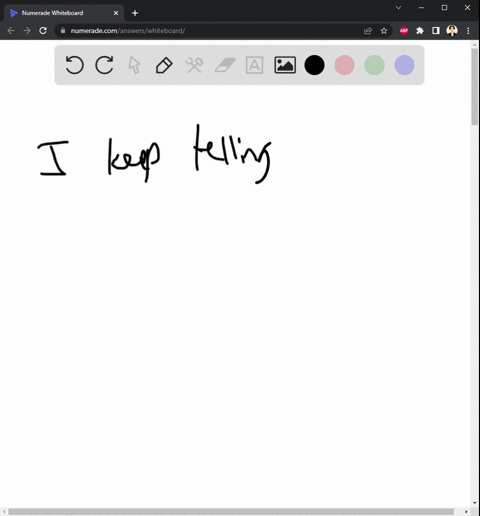The height and width of the screenshot is (516, 480).
Task: Undo the last whiteboard stroke
Action: coord(74,65)
